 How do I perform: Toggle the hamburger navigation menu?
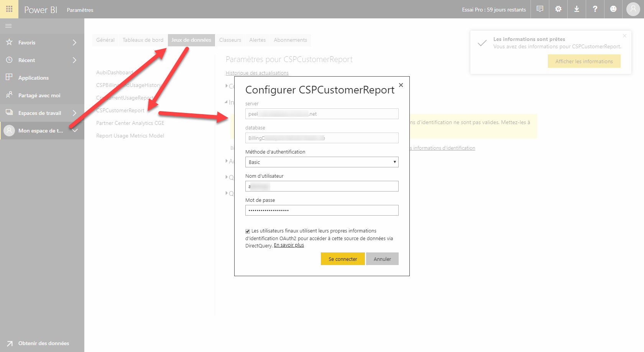8,26
